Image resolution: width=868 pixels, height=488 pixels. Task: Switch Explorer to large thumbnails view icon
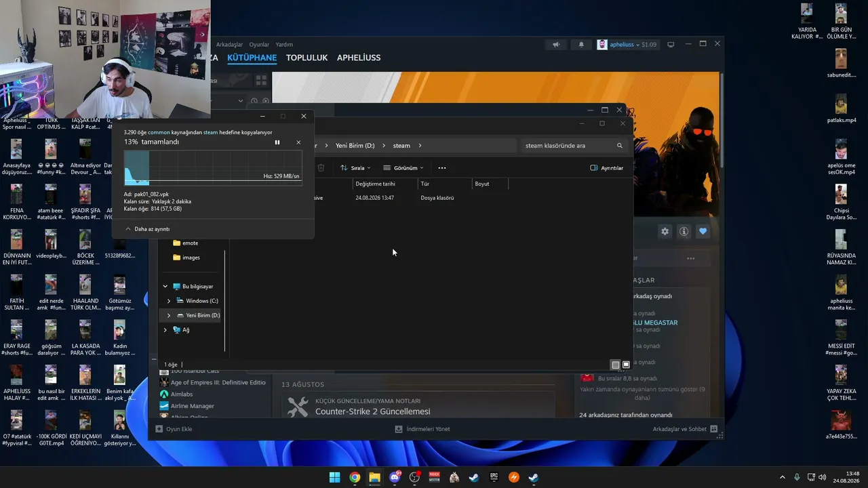click(x=626, y=365)
